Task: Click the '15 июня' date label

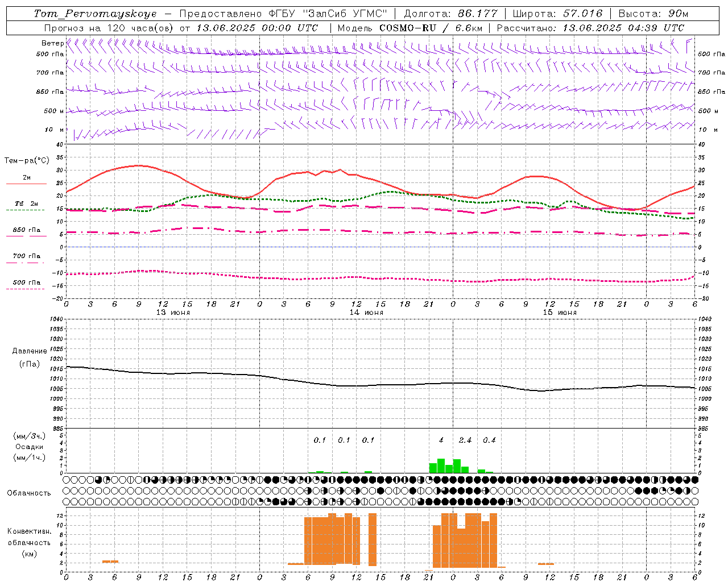Action: coord(560,313)
